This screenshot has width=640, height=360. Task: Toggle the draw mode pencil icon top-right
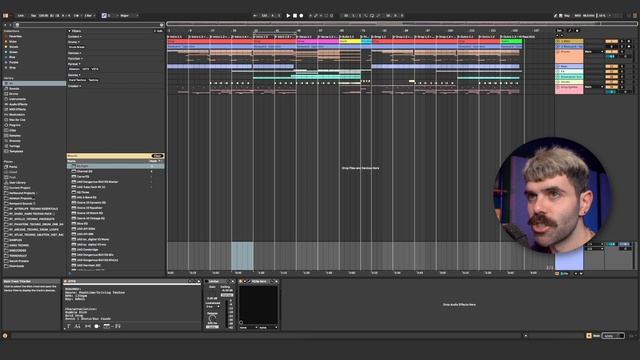tap(556, 16)
